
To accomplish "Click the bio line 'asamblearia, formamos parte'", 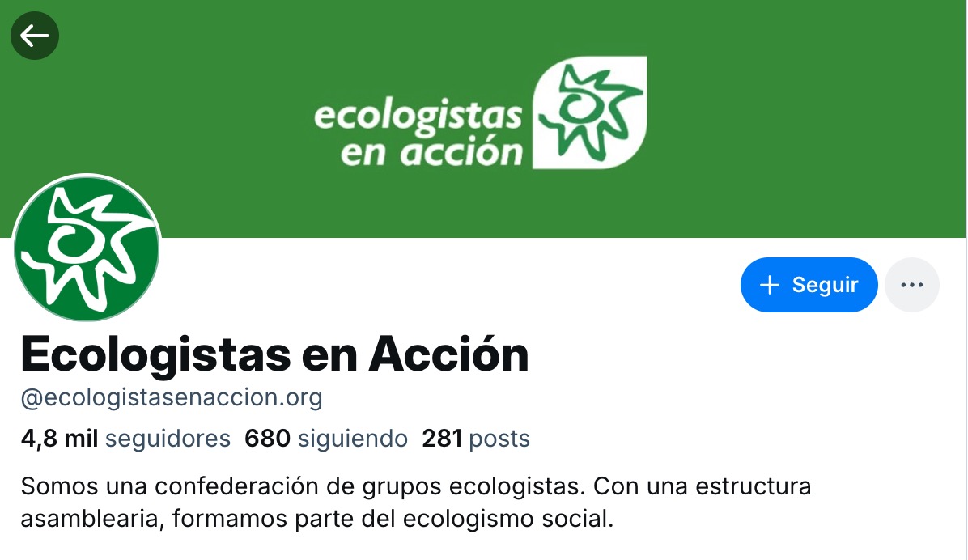I will click(x=317, y=519).
